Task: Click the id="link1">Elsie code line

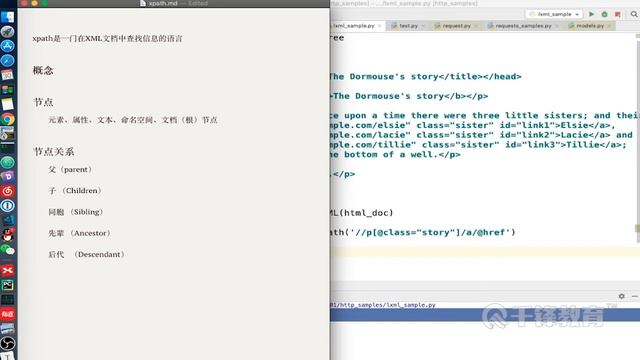Action: click(473, 125)
